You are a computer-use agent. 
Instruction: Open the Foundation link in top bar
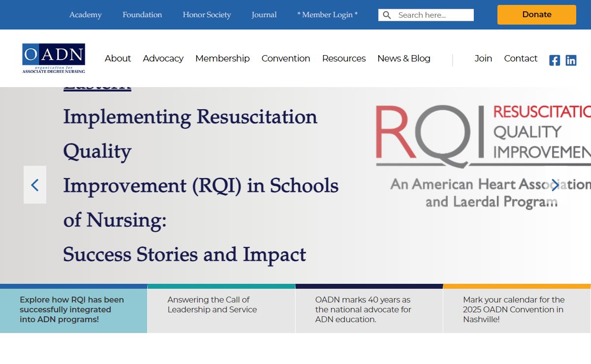click(142, 15)
